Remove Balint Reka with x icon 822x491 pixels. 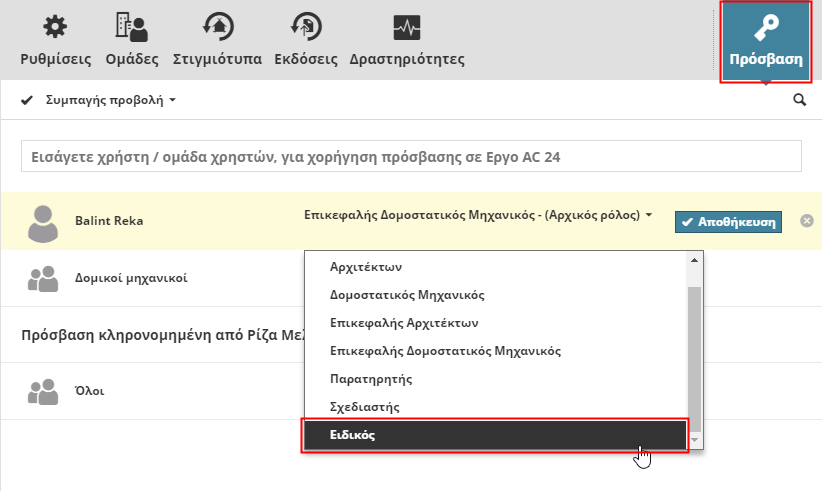pos(807,221)
